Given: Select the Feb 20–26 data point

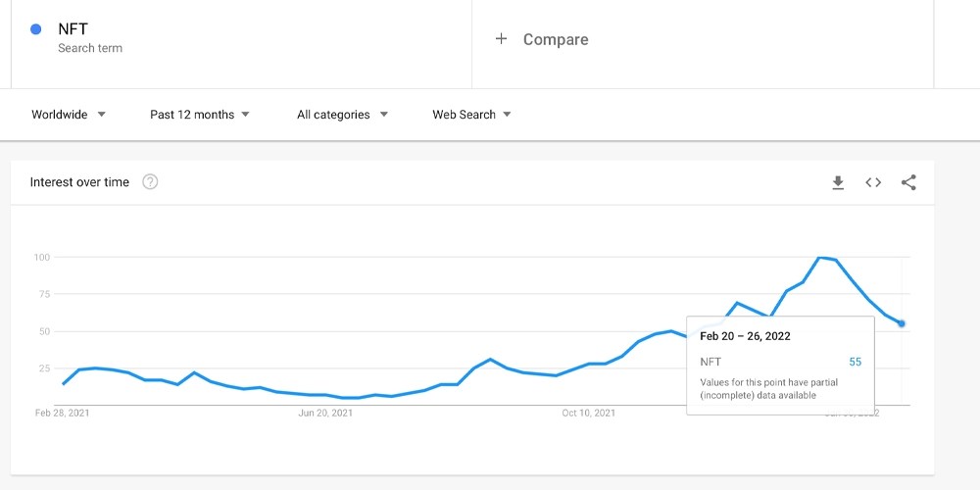Looking at the screenshot, I should [x=902, y=323].
